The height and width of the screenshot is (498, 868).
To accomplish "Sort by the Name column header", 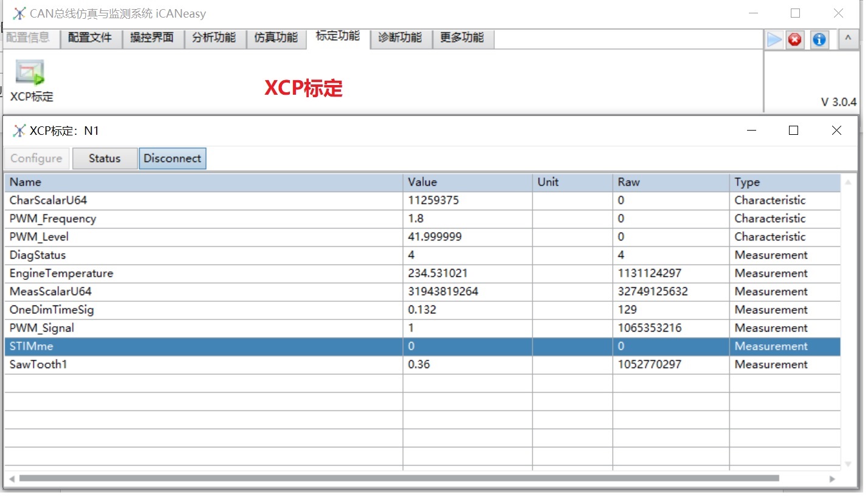I will point(203,182).
